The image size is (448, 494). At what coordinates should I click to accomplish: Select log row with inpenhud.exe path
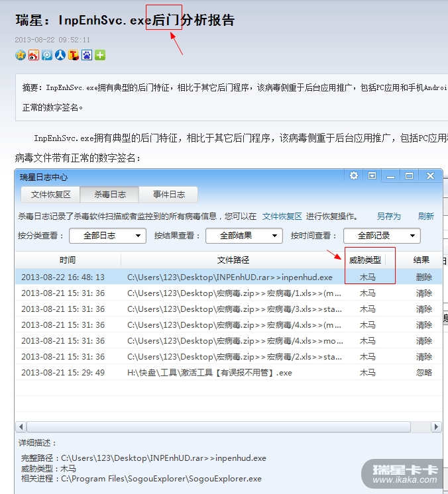229,277
